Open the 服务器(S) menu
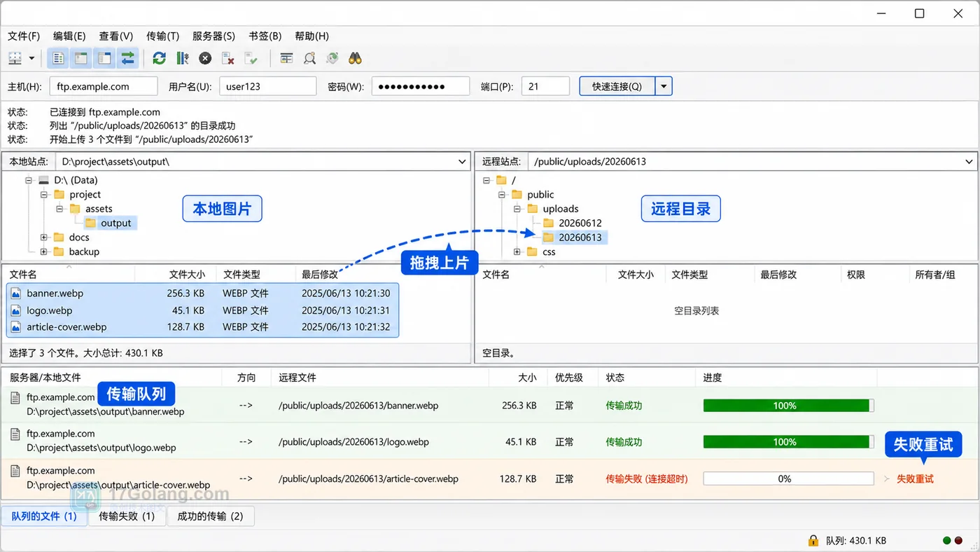980x552 pixels. (x=213, y=36)
